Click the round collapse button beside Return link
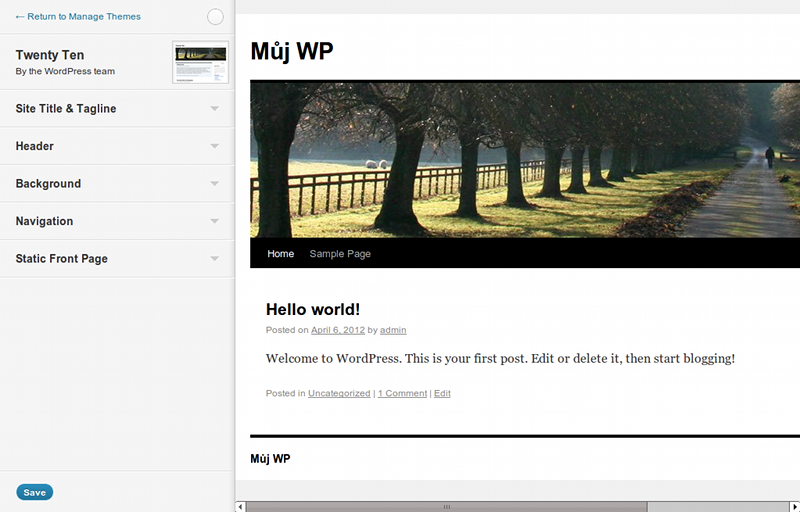This screenshot has height=512, width=800. point(215,16)
